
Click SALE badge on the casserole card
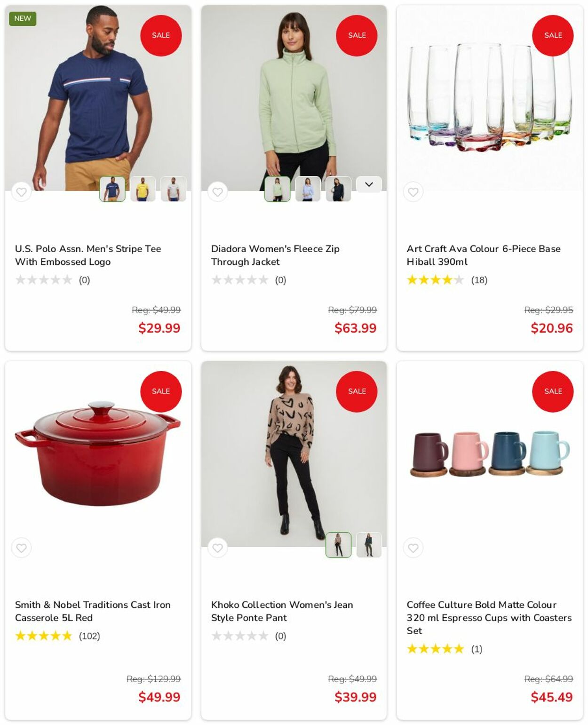click(161, 391)
